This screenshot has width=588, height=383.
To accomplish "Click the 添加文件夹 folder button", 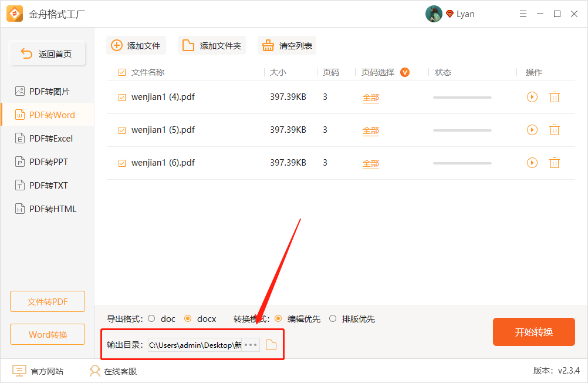I will 211,45.
